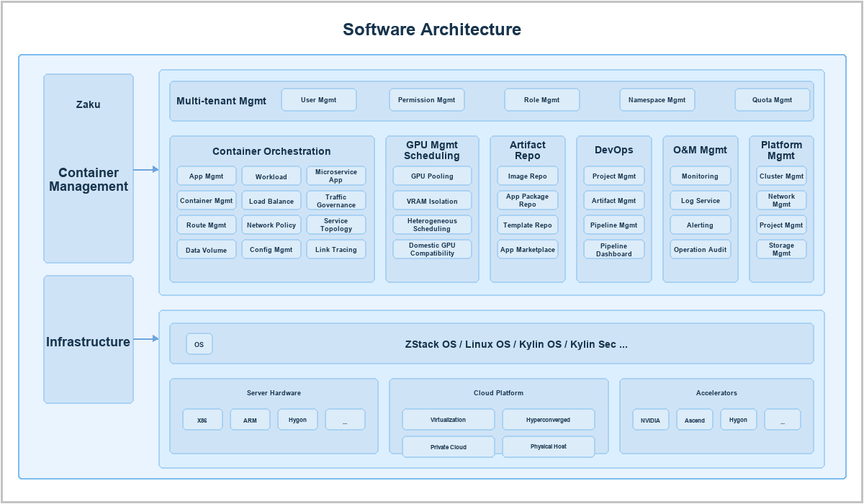Click the Role Mgmt box
This screenshot has width=864, height=504.
[x=541, y=100]
